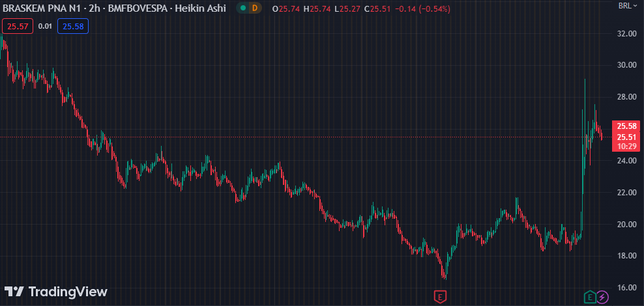
Task: Click the change value −0.14 (−0.54%)
Action: coord(422,8)
